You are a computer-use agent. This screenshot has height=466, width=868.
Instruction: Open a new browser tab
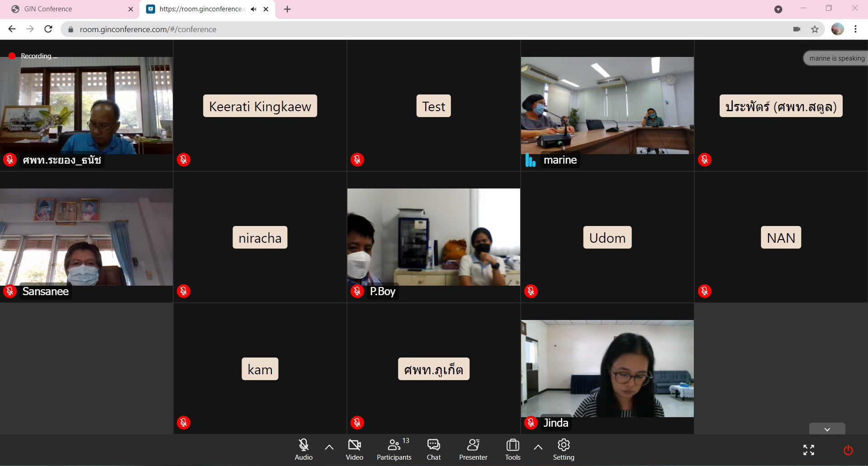click(287, 9)
